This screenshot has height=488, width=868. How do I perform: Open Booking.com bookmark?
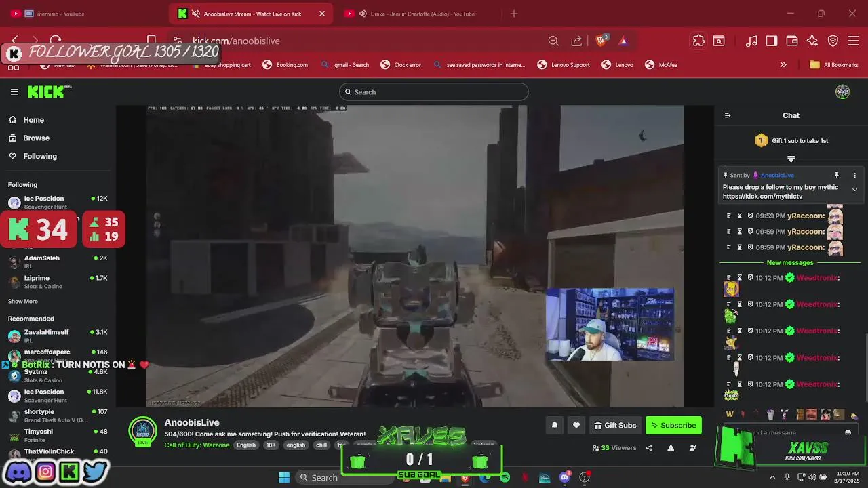285,65
